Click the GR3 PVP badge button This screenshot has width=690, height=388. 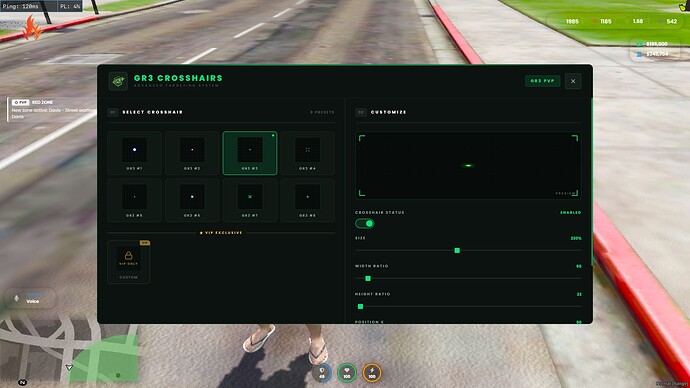click(543, 81)
